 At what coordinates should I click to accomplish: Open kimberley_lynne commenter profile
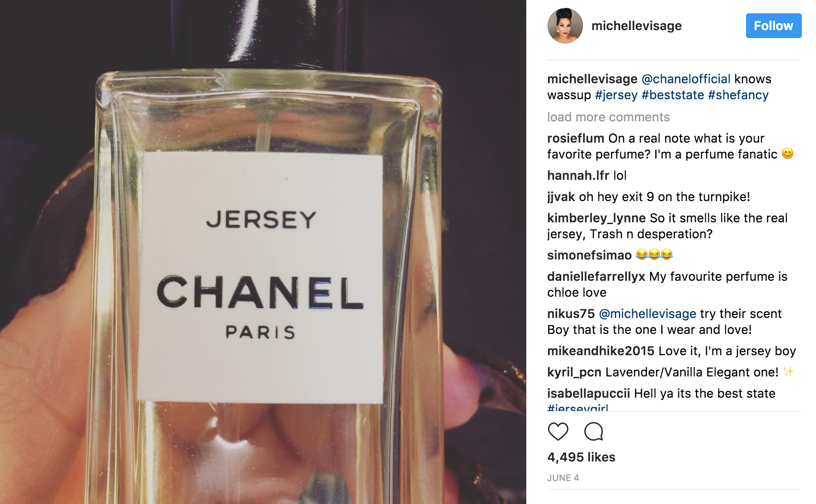pos(596,218)
